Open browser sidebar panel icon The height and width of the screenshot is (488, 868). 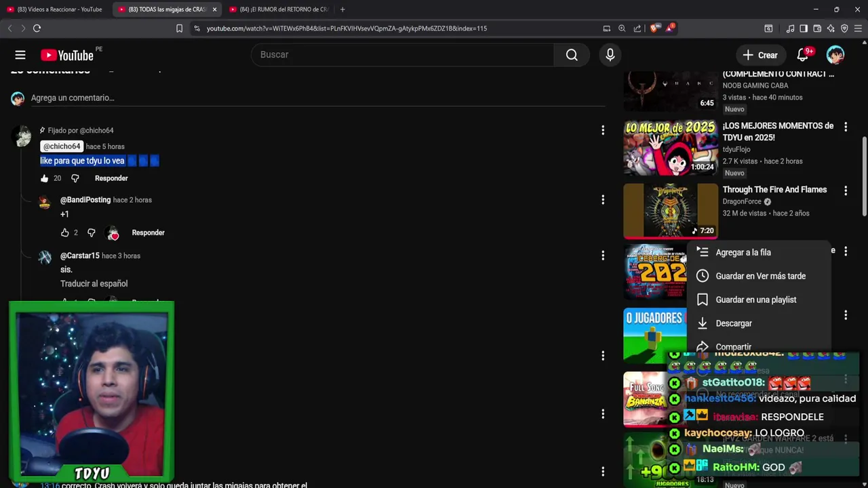point(804,28)
